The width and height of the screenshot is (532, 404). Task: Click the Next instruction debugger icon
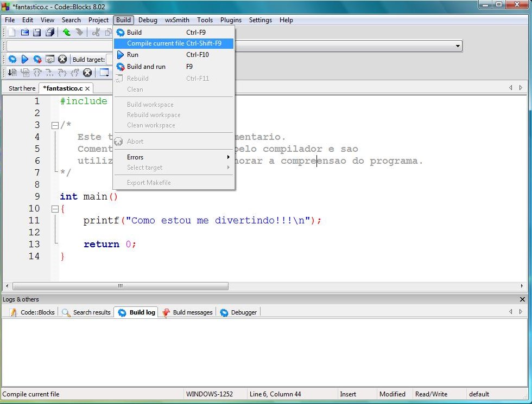50,73
